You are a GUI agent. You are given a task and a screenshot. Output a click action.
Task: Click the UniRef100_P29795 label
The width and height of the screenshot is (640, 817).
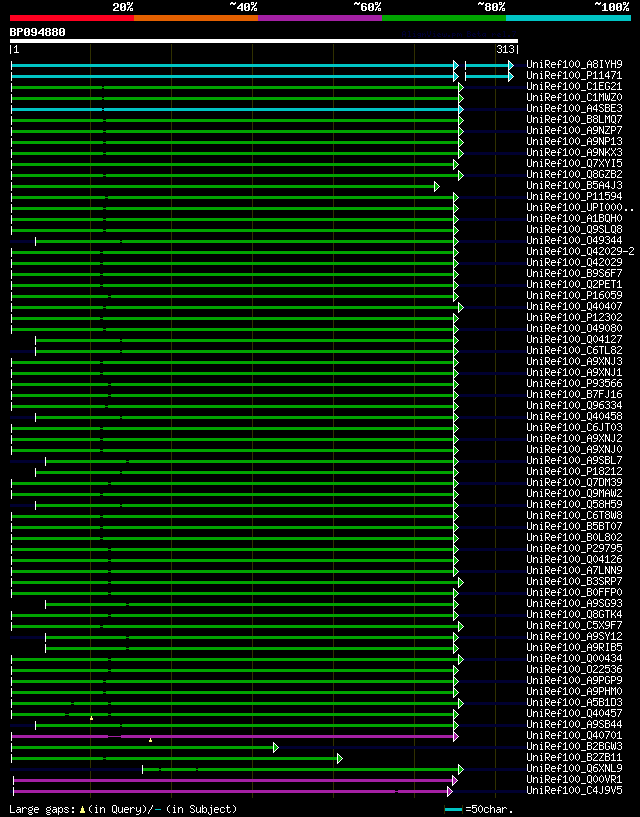click(574, 549)
